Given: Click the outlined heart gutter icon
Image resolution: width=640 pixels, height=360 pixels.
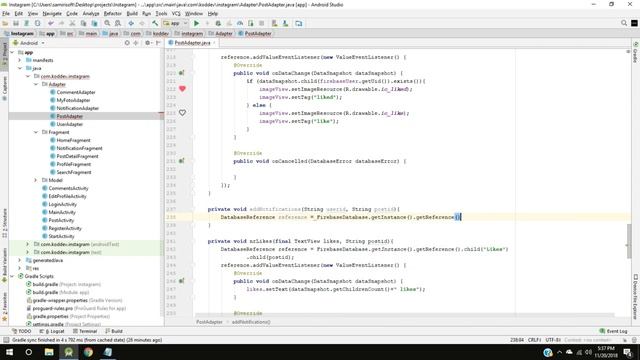Looking at the screenshot, I should (182, 113).
